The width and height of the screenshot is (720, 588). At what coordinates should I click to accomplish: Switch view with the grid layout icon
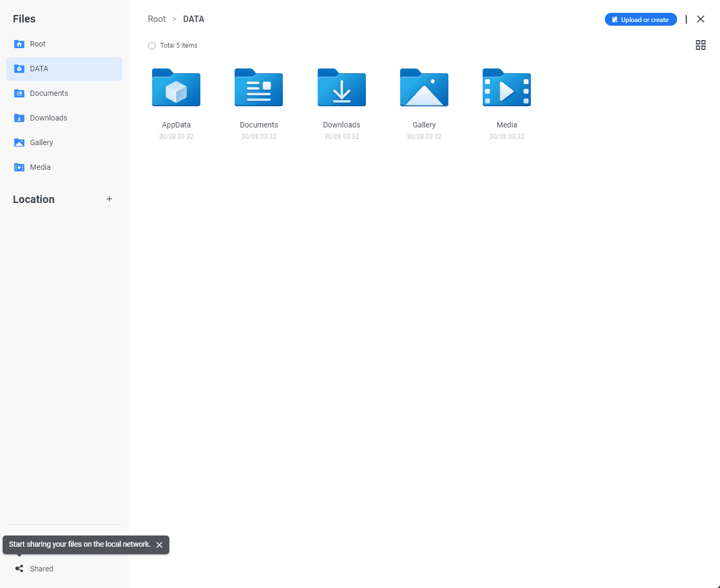click(x=701, y=45)
